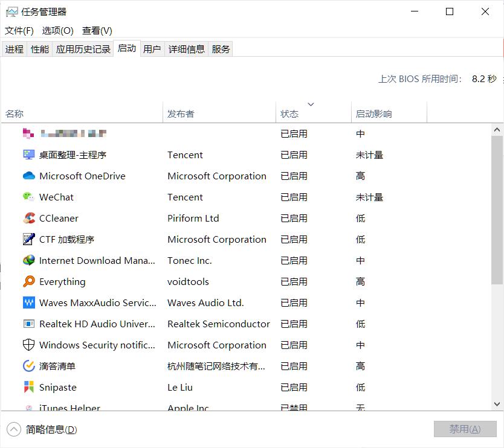The height and width of the screenshot is (448, 504).
Task: Select the 滴答清单 startup icon
Action: (x=28, y=366)
